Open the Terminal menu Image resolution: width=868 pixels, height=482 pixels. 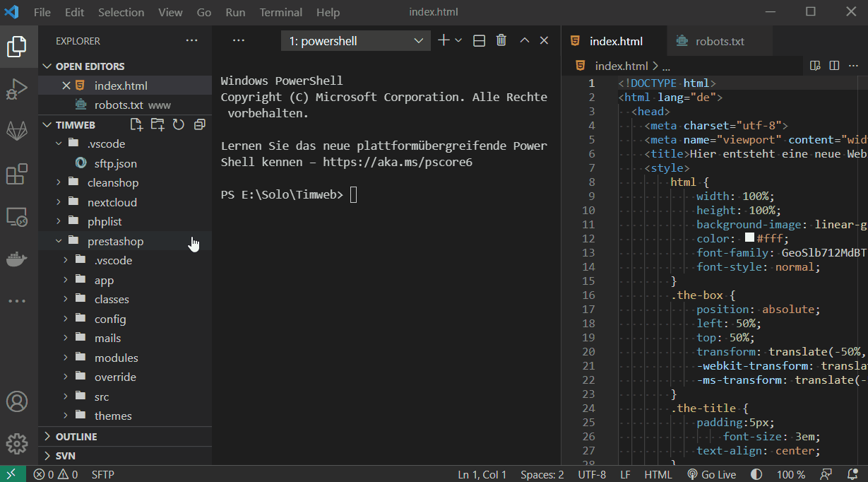pos(280,12)
